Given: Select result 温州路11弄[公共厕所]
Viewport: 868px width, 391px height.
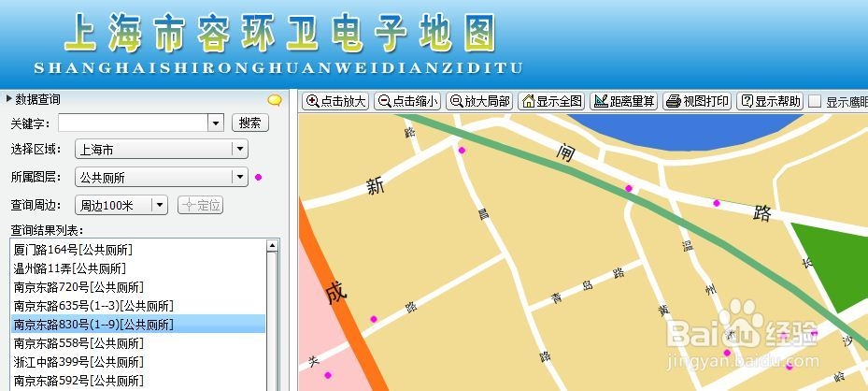Looking at the screenshot, I should [138, 268].
